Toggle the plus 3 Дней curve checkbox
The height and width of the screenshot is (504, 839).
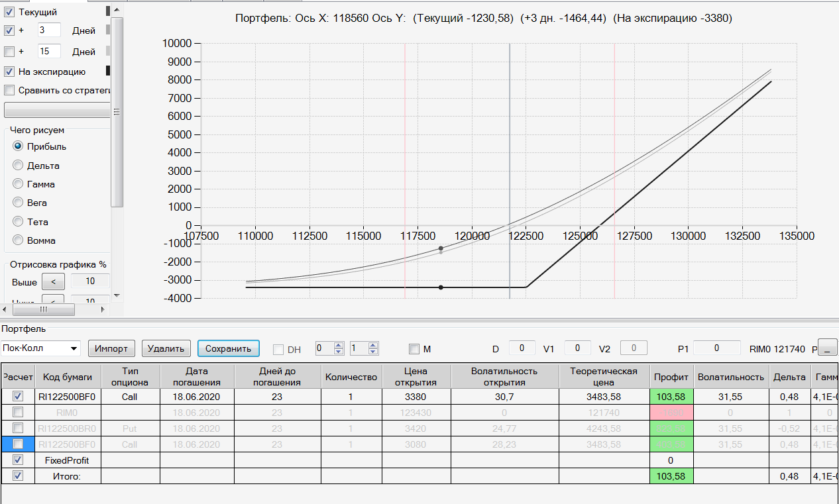point(9,30)
